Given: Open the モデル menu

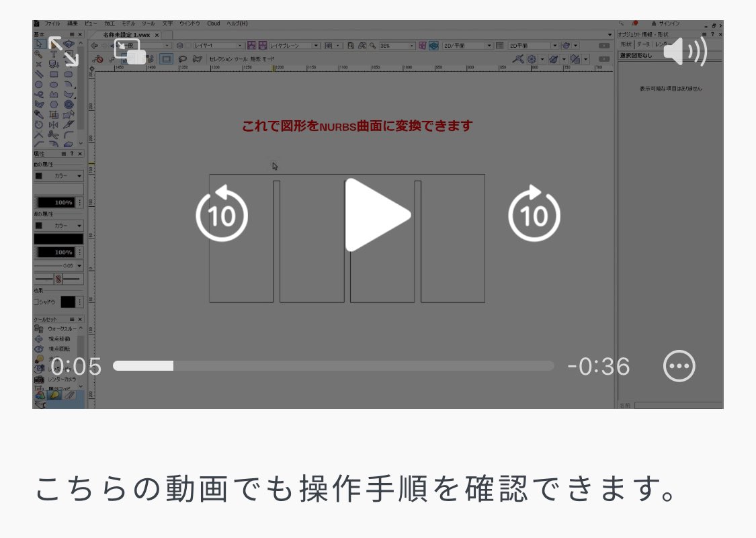Looking at the screenshot, I should click(128, 23).
